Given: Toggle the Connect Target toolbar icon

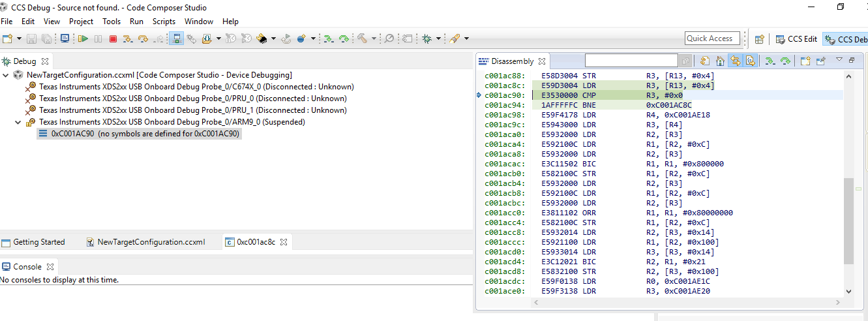Looking at the screenshot, I should coord(176,38).
